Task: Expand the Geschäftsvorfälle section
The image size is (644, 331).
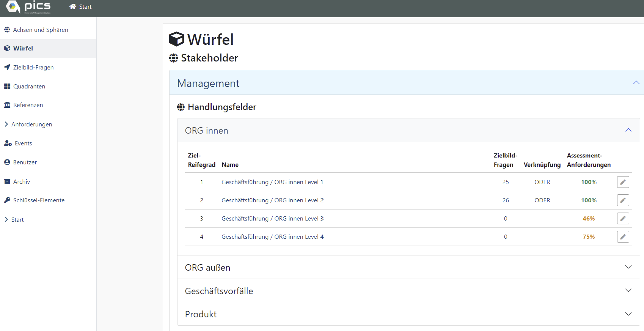Action: (628, 291)
